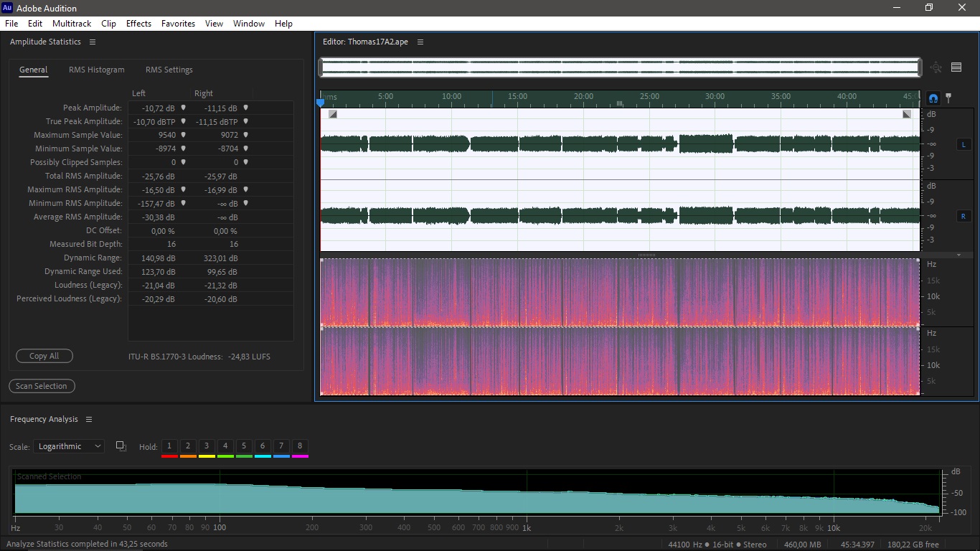Jump to left Minimum RMS Amplitude marker
This screenshot has height=551, width=980.
point(183,203)
